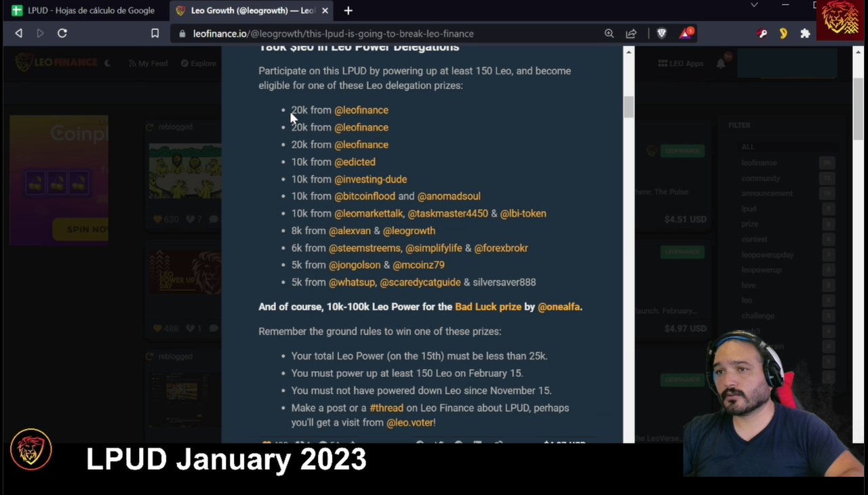Open Explore in site header

[198, 63]
